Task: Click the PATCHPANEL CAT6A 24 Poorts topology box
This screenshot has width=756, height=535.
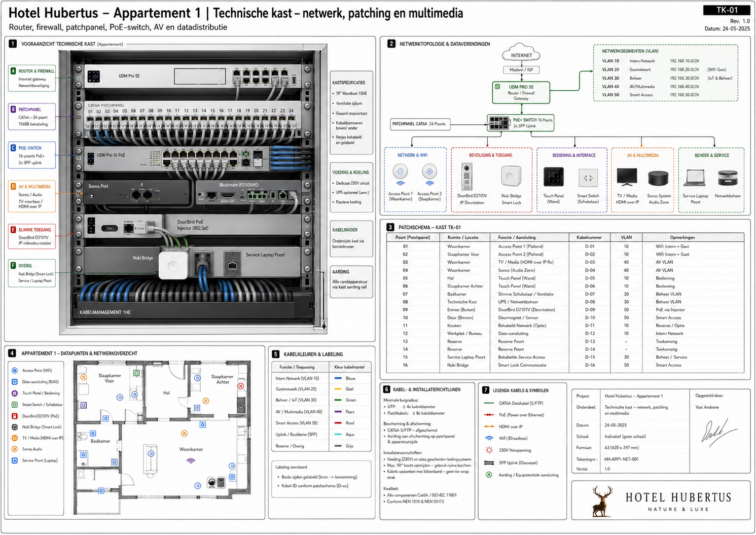Action: click(420, 124)
